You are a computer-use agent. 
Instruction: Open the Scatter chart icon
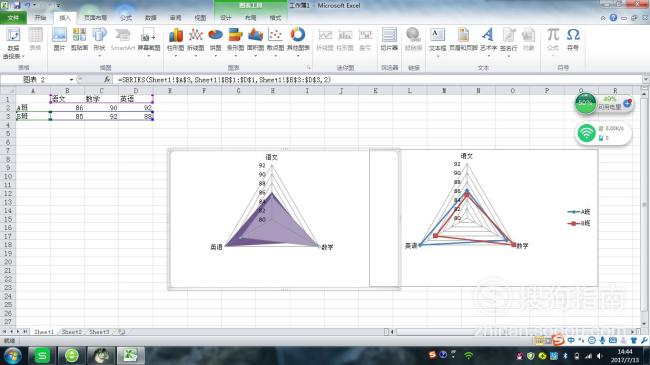[276, 40]
